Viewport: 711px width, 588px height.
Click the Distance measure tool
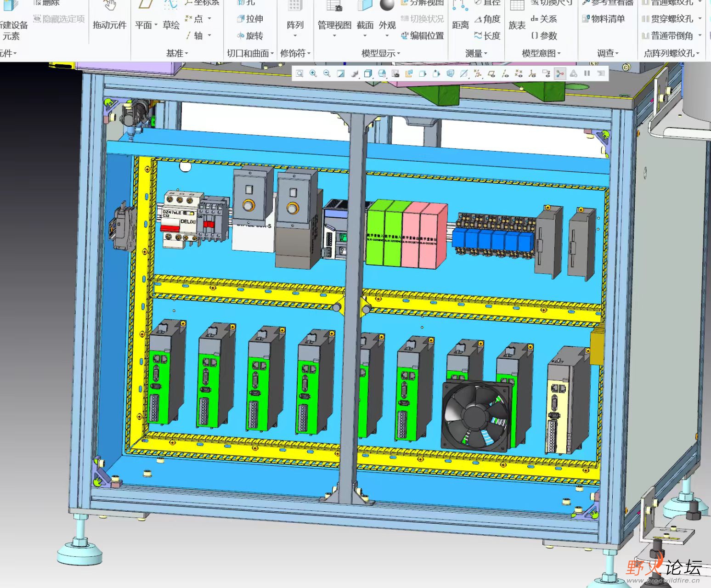(460, 15)
